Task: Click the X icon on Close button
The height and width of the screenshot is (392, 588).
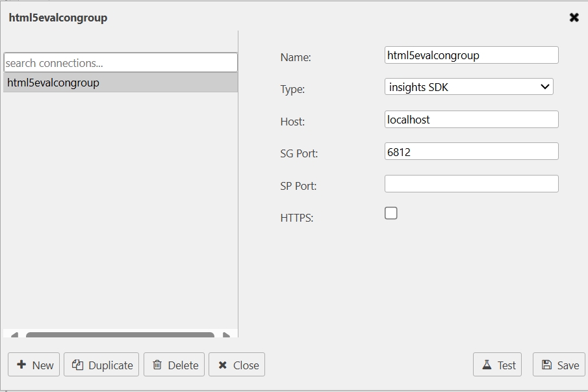Action: pos(222,365)
